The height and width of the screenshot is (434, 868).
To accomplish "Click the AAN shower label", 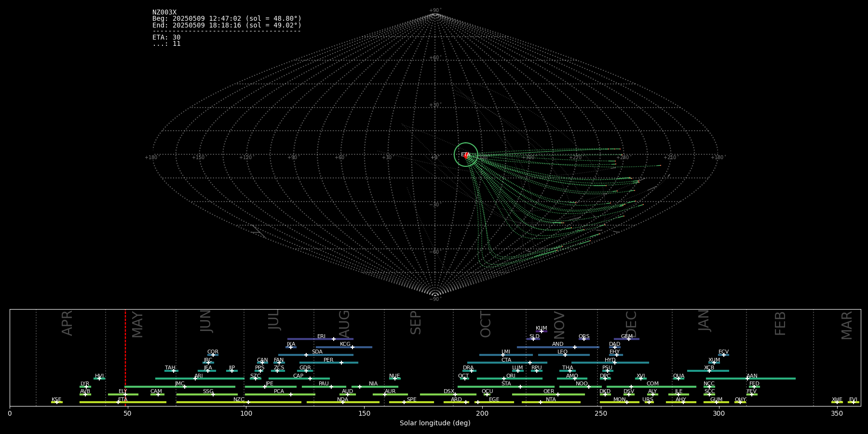I will tap(752, 376).
